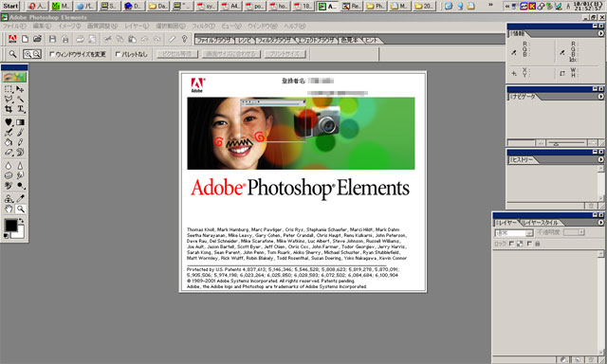Toggle lock all checkbox beside padlock icon
This screenshot has width=607, height=364.
click(529, 244)
